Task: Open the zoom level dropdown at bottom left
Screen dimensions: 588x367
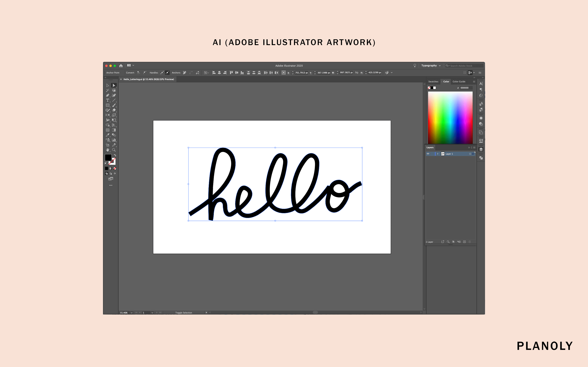Action: click(x=131, y=313)
